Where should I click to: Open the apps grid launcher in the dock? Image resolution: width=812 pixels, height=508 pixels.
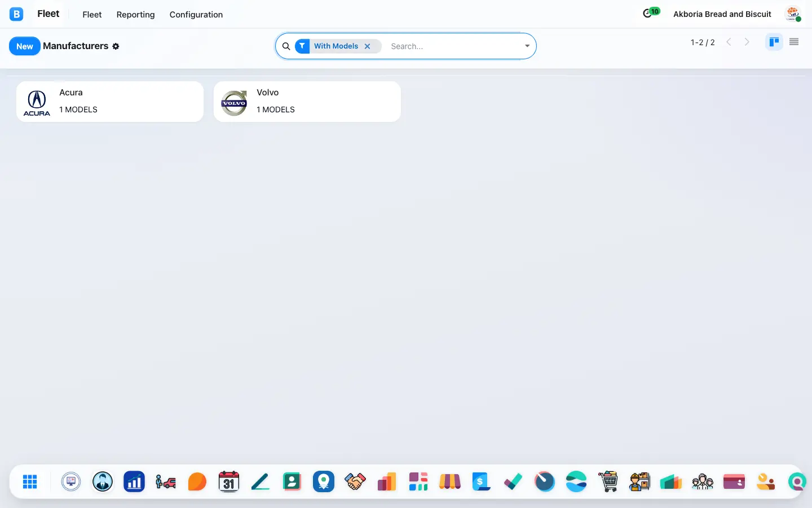(30, 481)
